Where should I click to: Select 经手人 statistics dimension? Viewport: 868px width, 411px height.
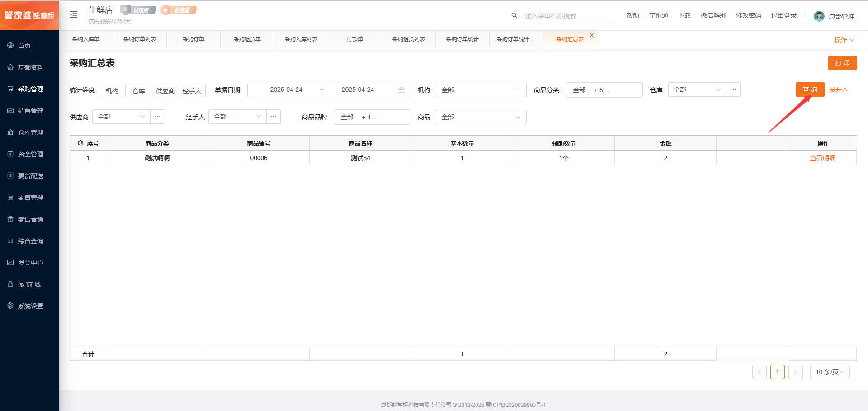click(x=192, y=90)
